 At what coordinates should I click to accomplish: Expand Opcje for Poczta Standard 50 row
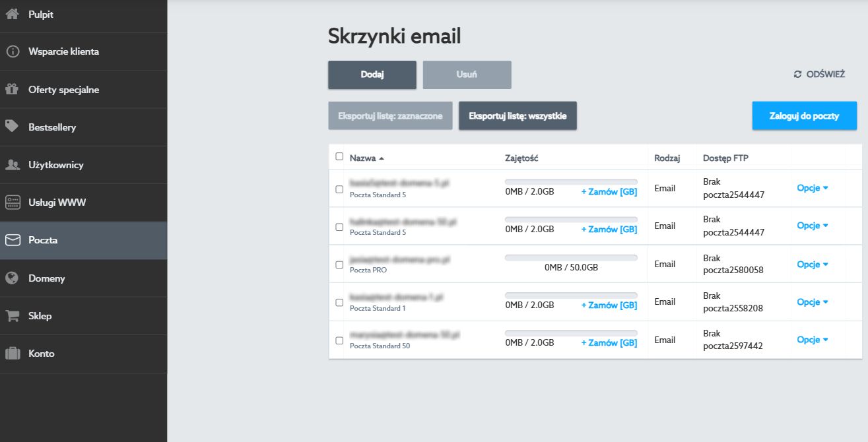(x=812, y=340)
